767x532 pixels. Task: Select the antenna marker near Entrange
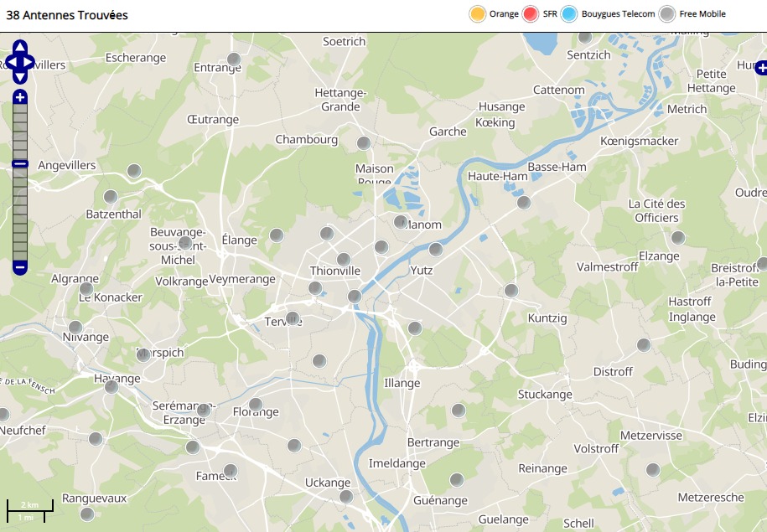point(234,59)
